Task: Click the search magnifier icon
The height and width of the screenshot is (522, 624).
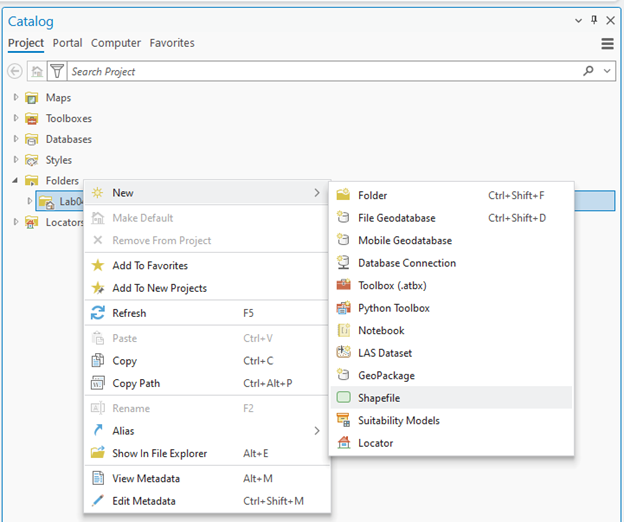Action: pos(589,72)
